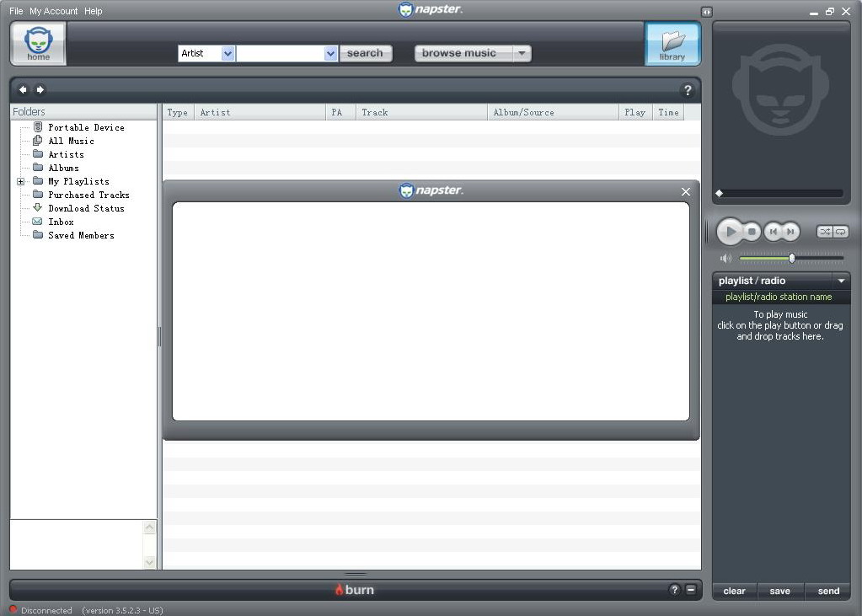Skip to next track
This screenshot has height=616, width=862.
click(x=790, y=232)
